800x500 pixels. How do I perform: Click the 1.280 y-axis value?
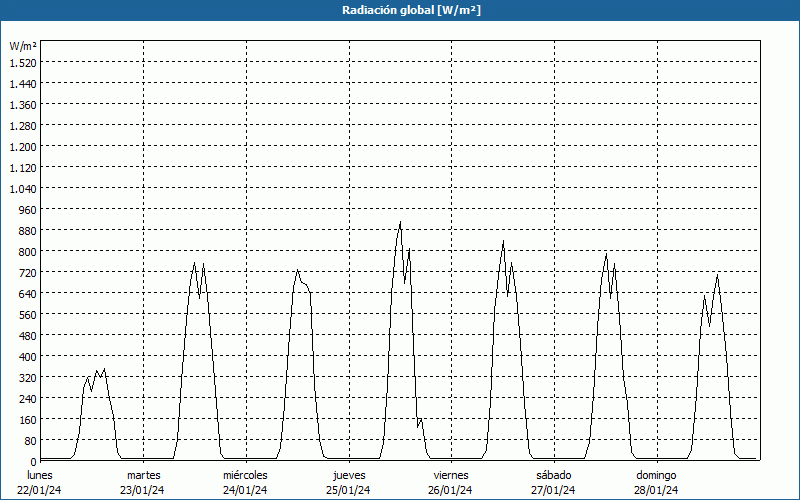23,126
